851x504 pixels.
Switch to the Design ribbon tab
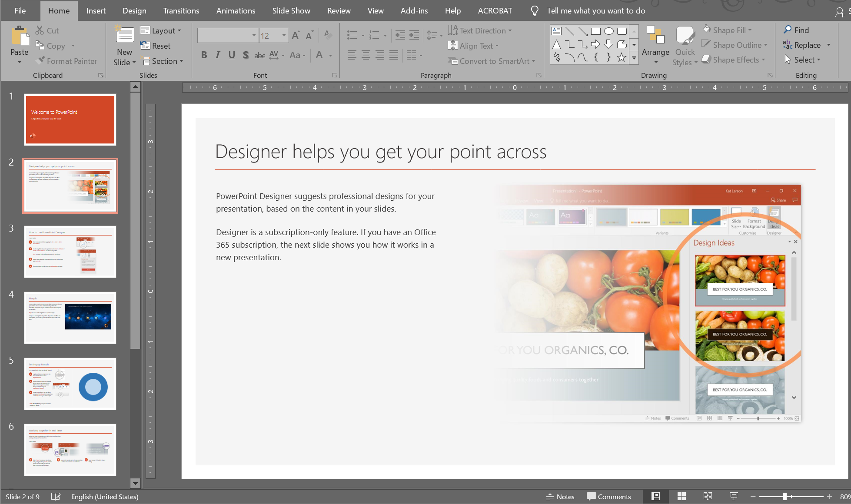[134, 10]
